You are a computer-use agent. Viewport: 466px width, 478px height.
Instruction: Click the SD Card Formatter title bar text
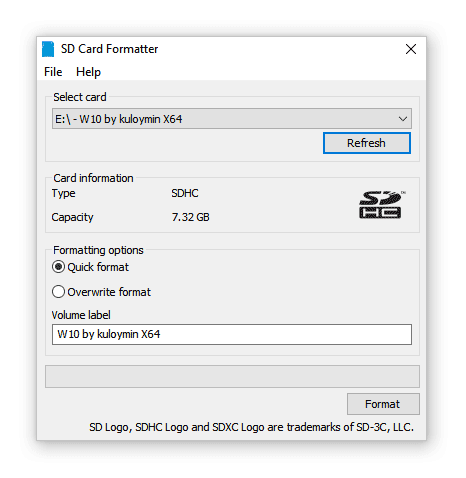(x=109, y=49)
